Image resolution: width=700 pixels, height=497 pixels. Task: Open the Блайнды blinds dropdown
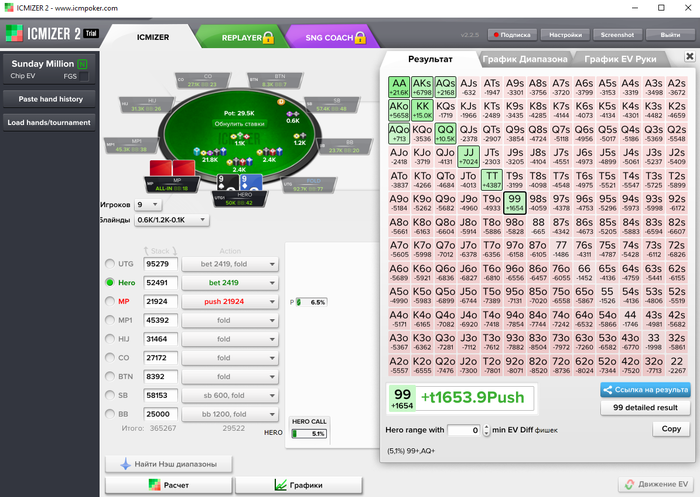click(172, 220)
